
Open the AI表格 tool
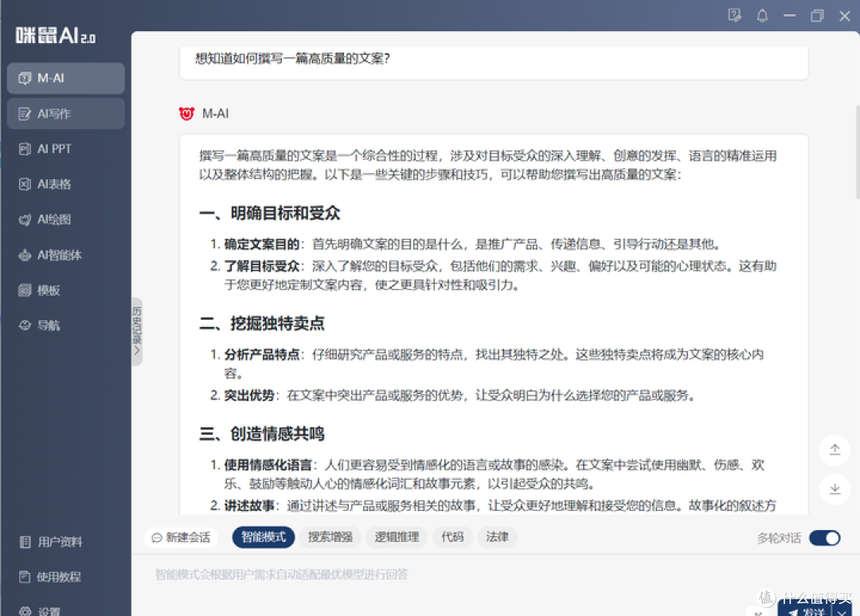coord(66,184)
